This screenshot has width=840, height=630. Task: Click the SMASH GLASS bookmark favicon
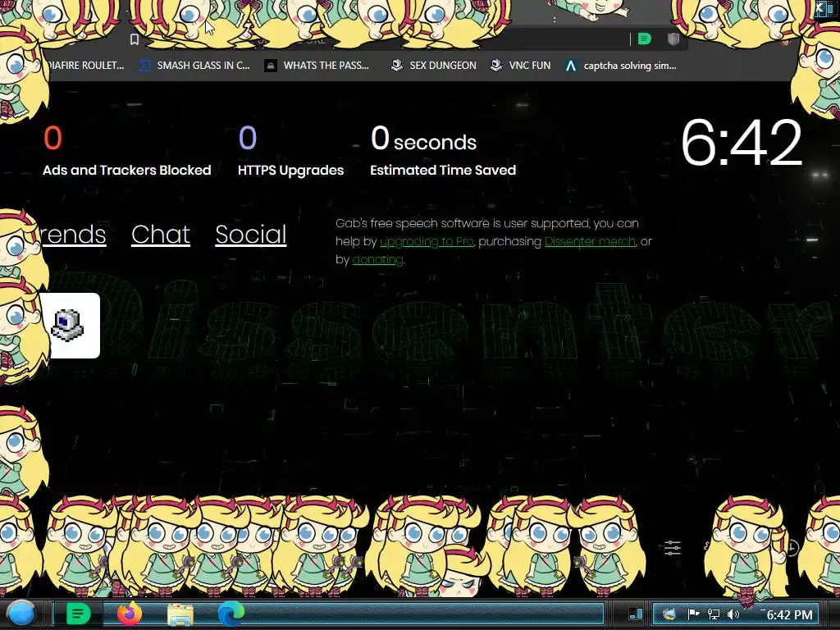coord(144,66)
